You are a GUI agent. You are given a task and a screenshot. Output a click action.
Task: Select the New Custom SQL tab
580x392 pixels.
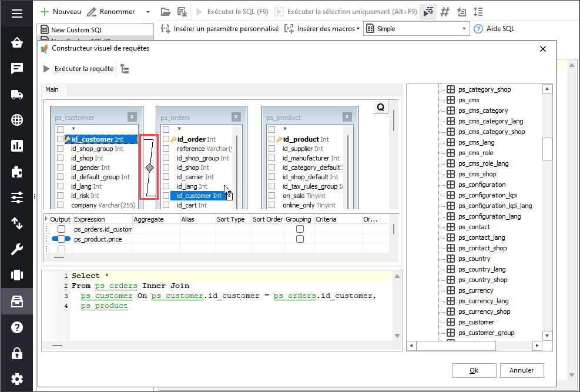[x=76, y=30]
